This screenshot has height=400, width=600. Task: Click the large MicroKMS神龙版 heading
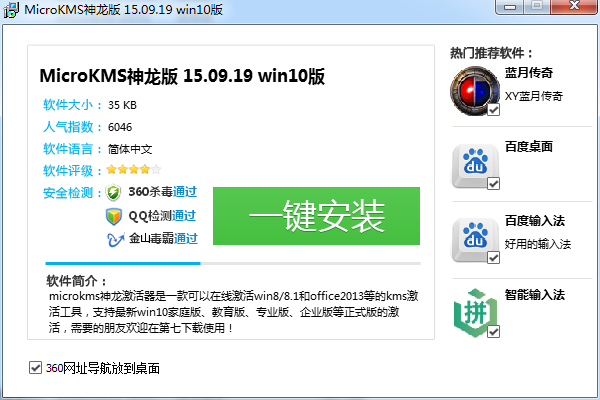182,76
